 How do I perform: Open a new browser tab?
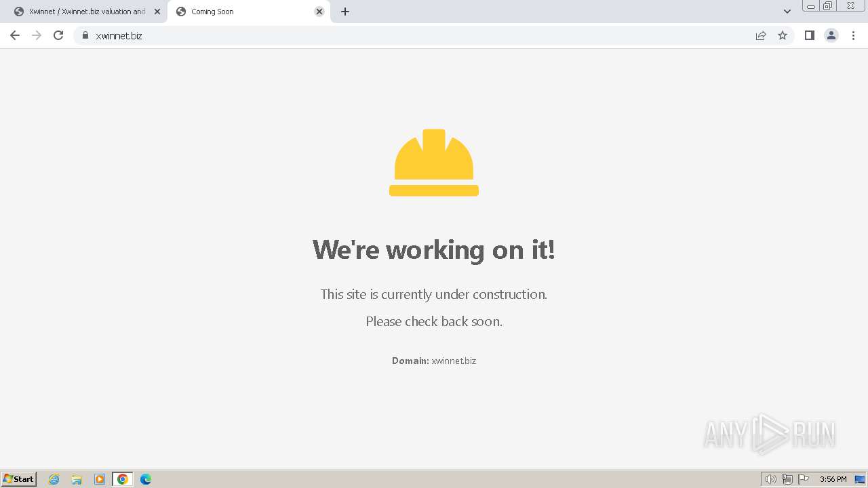click(x=345, y=12)
